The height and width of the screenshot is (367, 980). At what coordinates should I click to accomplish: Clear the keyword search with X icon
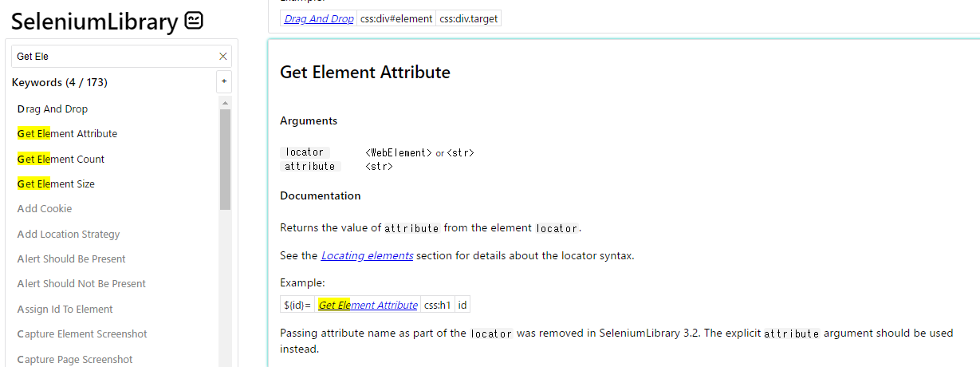pyautogui.click(x=223, y=57)
